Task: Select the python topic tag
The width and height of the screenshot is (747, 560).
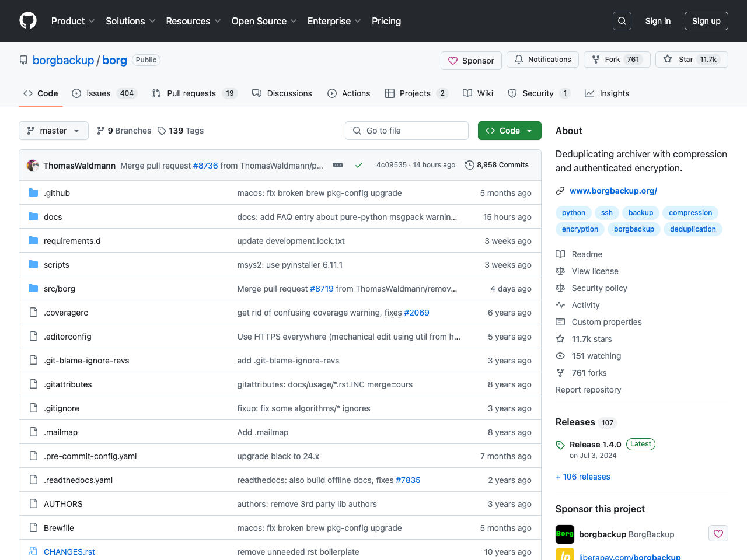Action: pos(574,213)
